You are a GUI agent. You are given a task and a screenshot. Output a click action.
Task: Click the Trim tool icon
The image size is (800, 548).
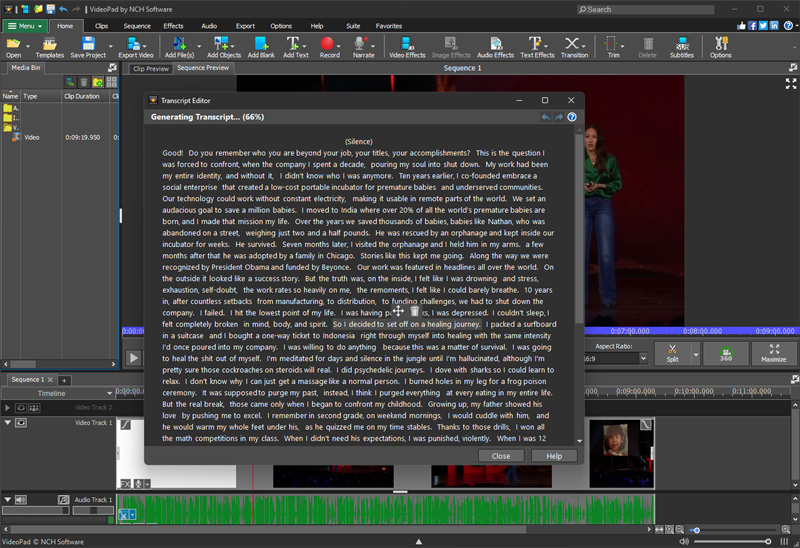click(613, 47)
